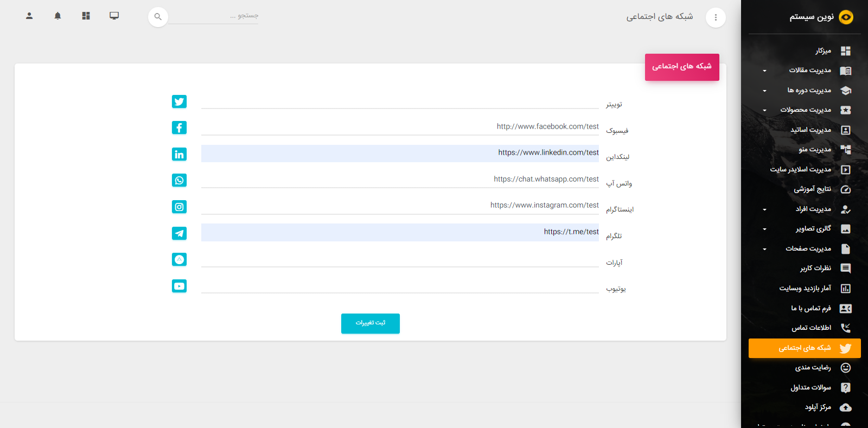Click the Telegram icon beside تلگرام field
Image resolution: width=868 pixels, height=428 pixels.
click(x=179, y=233)
